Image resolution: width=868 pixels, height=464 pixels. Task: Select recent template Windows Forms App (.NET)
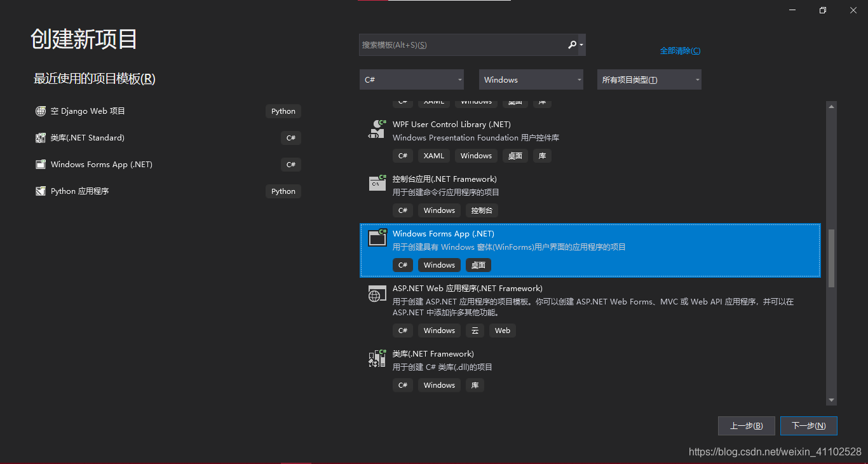167,164
